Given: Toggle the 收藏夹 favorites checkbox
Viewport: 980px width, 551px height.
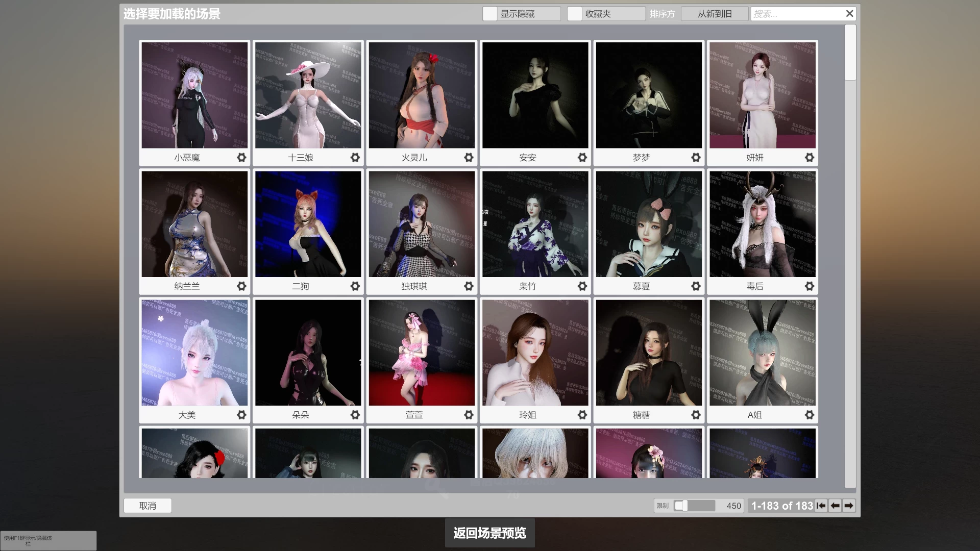Looking at the screenshot, I should (575, 14).
